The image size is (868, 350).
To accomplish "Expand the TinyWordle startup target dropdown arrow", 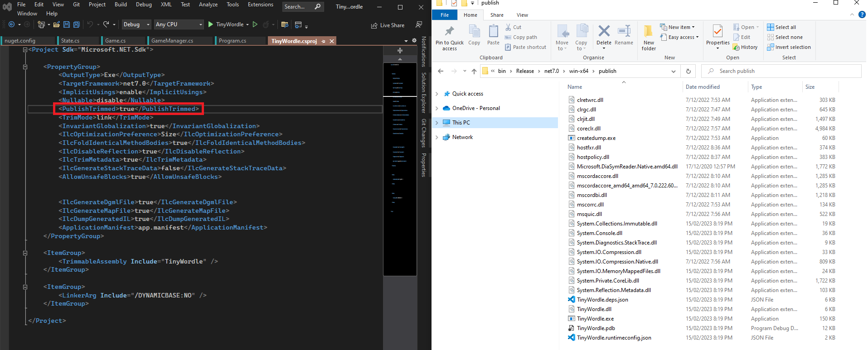I will point(247,24).
